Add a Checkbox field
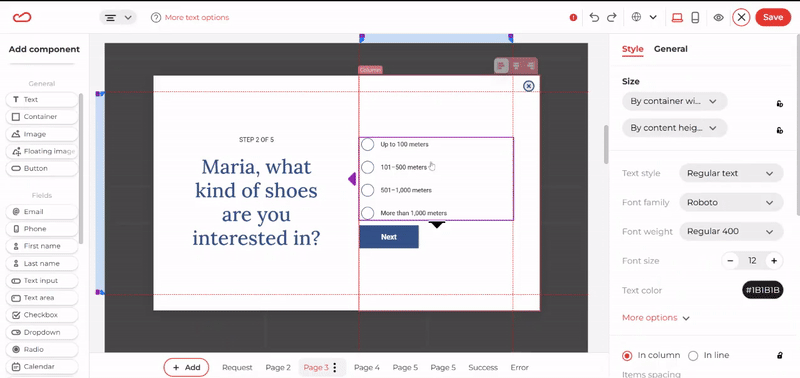Image resolution: width=800 pixels, height=378 pixels. [42, 315]
